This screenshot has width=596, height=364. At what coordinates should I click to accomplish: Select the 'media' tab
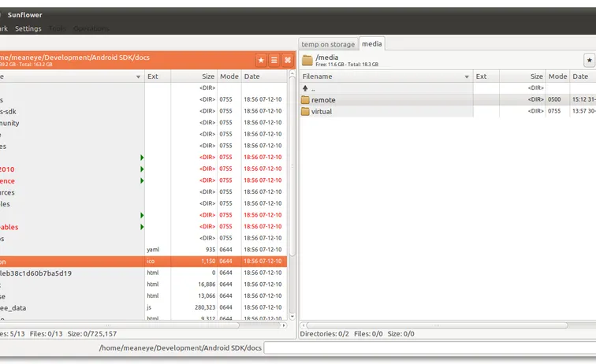point(372,44)
